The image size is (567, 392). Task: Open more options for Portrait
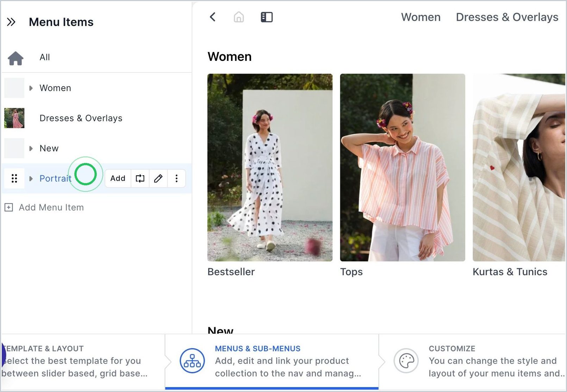pyautogui.click(x=176, y=178)
